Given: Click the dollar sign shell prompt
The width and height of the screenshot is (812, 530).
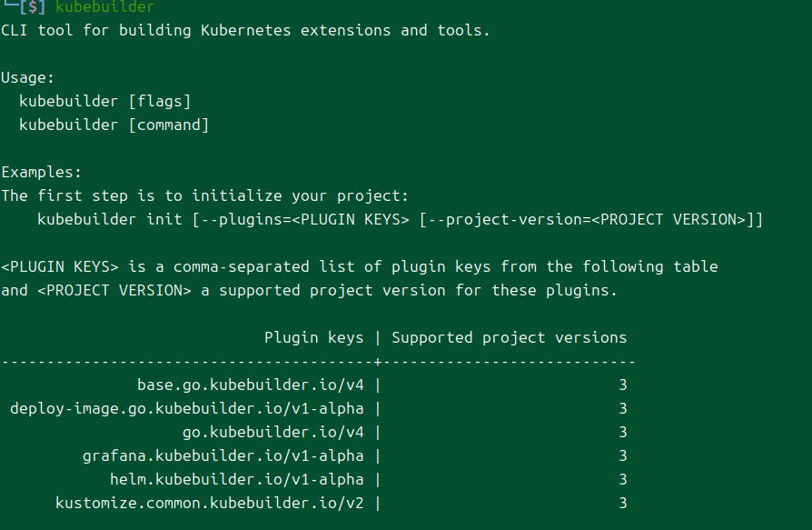Looking at the screenshot, I should coord(33,6).
